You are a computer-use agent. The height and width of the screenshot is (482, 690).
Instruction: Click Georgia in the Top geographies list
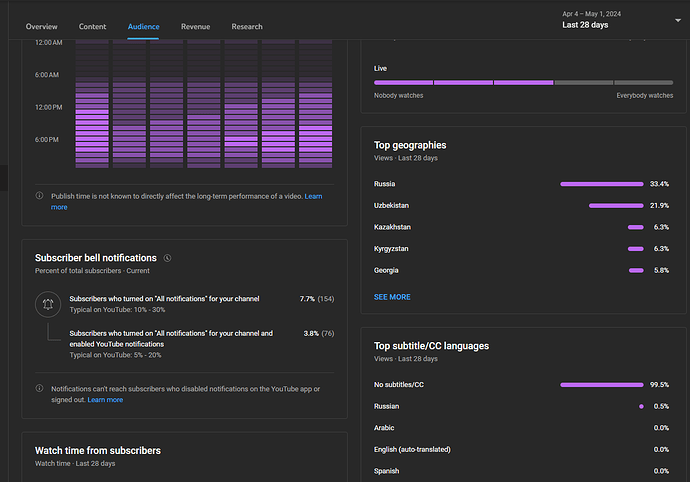coord(386,270)
